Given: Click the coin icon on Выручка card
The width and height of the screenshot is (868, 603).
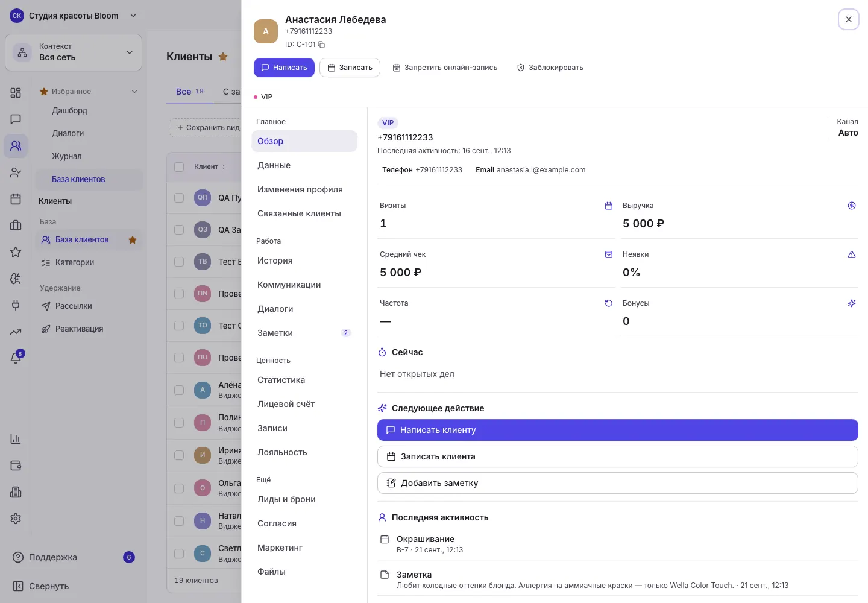Looking at the screenshot, I should 852,206.
